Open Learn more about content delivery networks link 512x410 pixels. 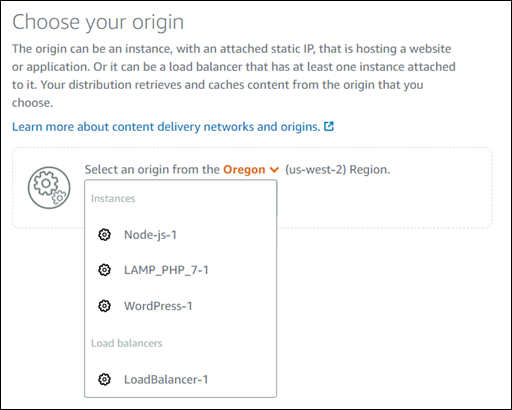166,127
